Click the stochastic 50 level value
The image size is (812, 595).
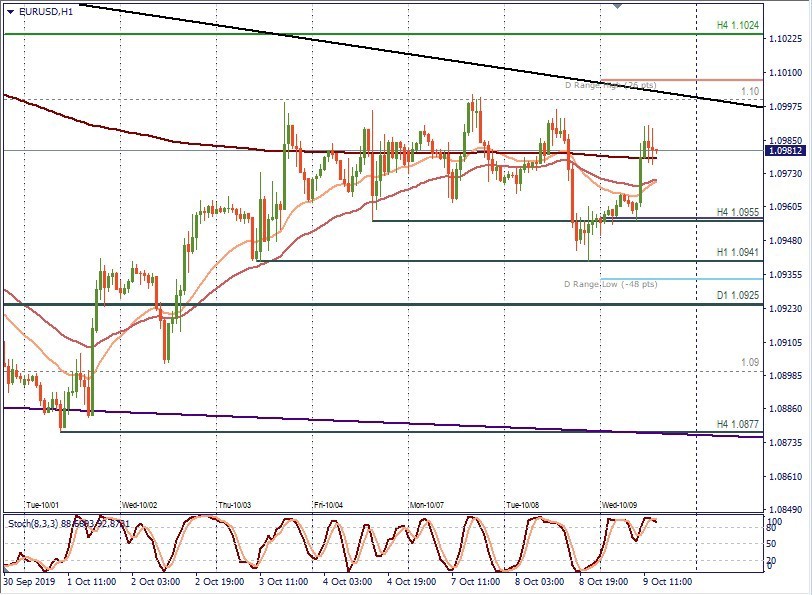771,544
